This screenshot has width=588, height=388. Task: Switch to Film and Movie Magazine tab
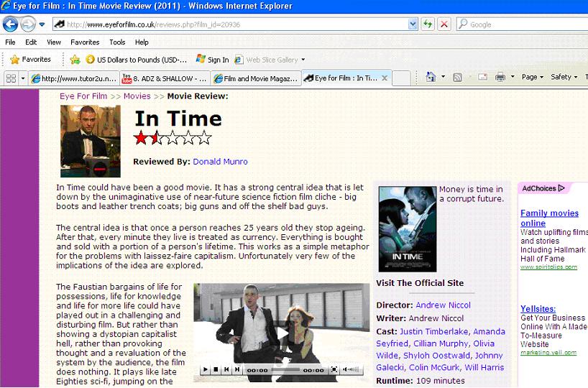pos(256,78)
